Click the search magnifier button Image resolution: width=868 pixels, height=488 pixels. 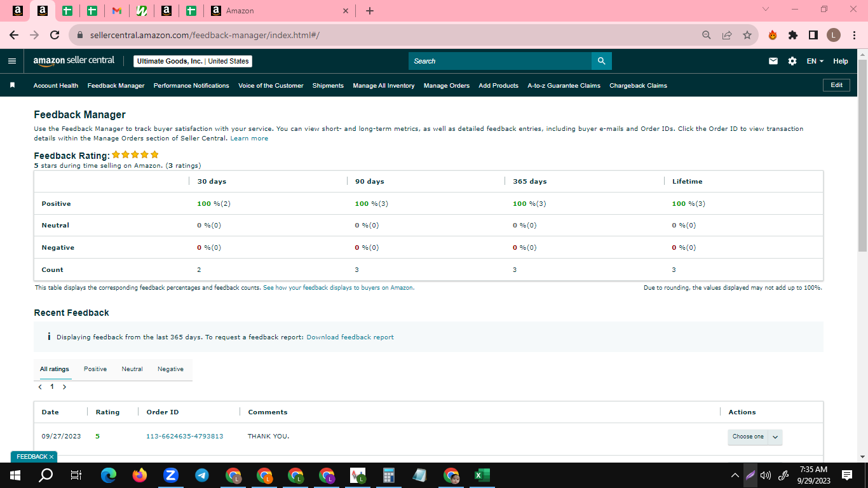(601, 61)
